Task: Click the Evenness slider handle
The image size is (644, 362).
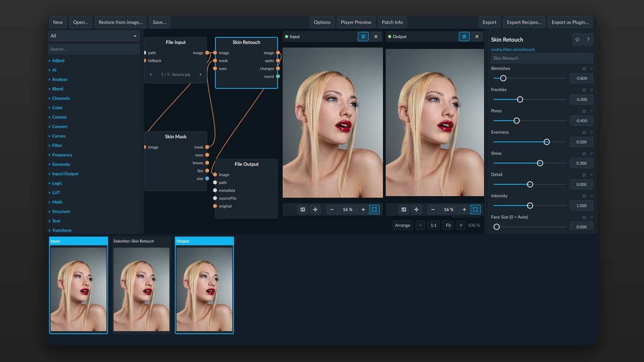Action: (x=547, y=142)
